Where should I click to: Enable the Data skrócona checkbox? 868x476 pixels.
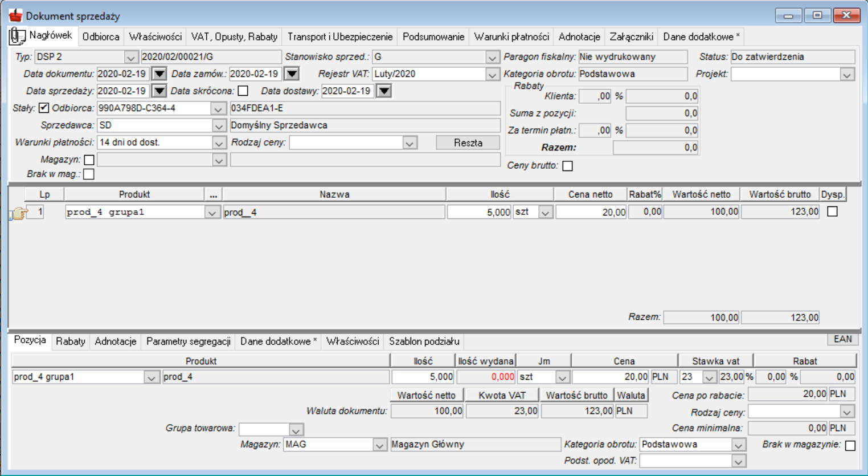tap(243, 91)
